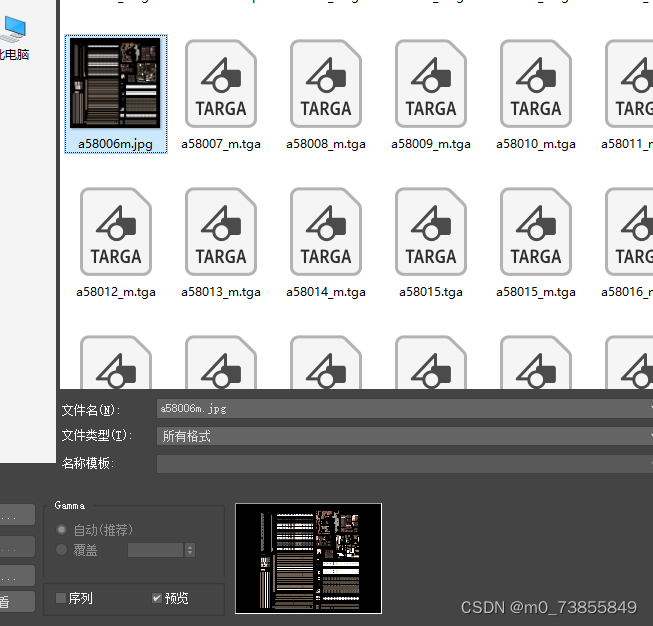Select the Gamma 覆盖 radio button
The height and width of the screenshot is (626, 653).
click(x=61, y=550)
